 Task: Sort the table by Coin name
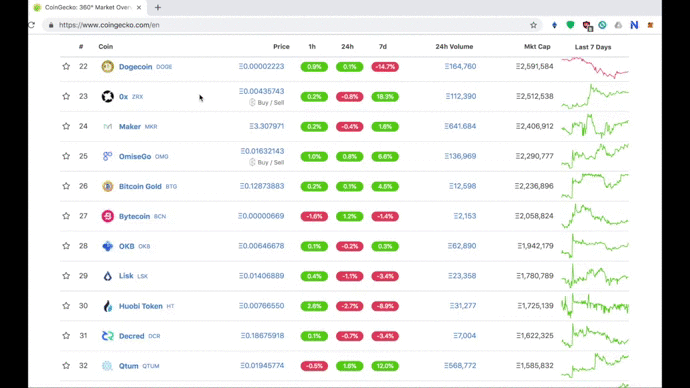click(106, 47)
